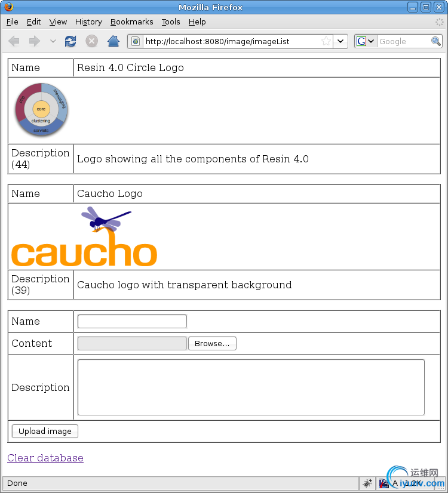Click the Browse... button
448x493 pixels.
pyautogui.click(x=212, y=343)
